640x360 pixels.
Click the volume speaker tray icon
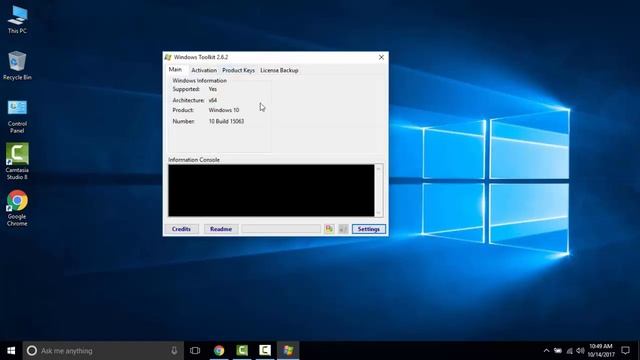pos(580,351)
